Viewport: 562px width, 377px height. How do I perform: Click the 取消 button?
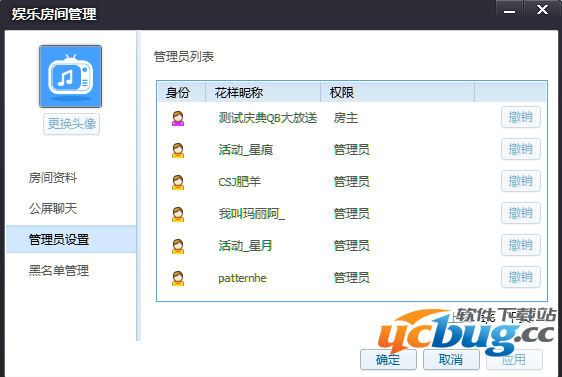(x=451, y=359)
